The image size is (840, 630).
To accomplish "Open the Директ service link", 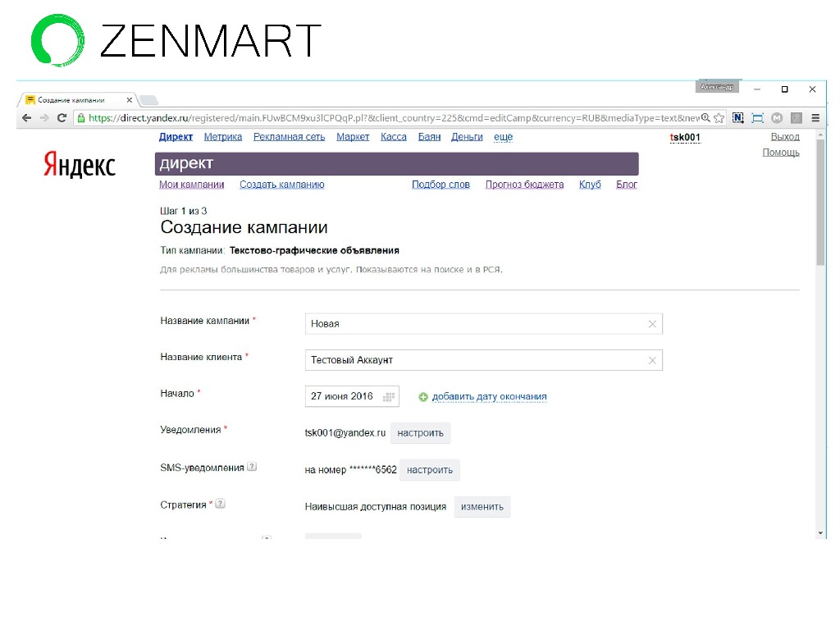I will [176, 137].
